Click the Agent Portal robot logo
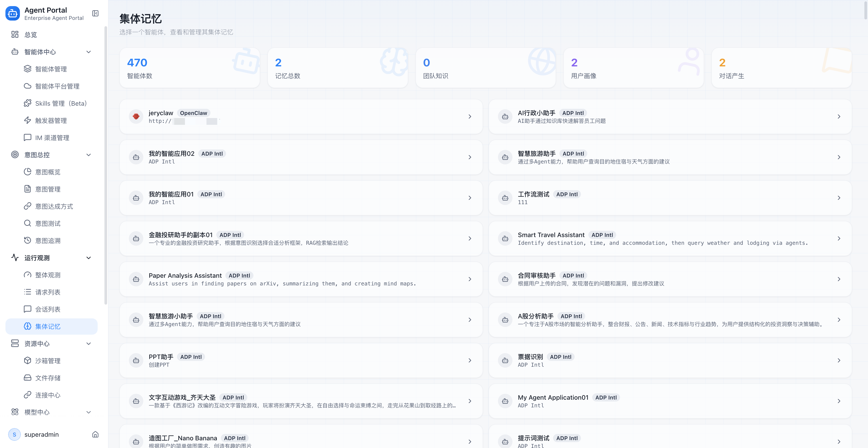Viewport: 868px width, 448px height. [x=13, y=14]
